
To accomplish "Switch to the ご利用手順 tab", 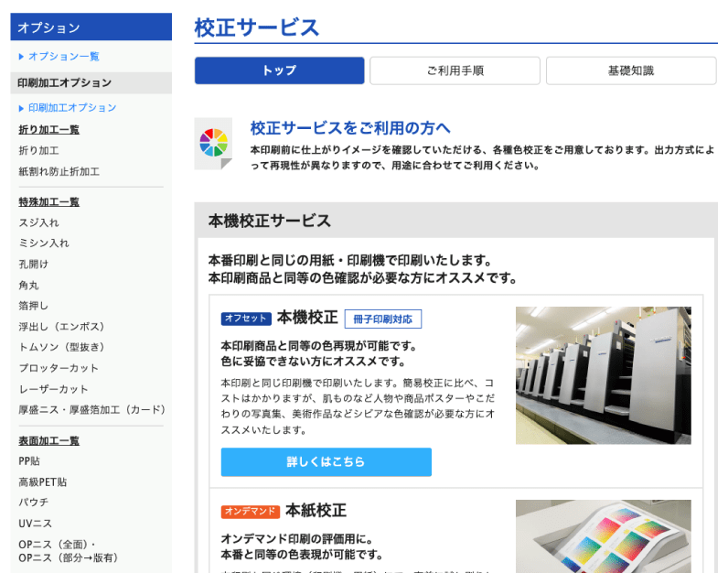I will coord(455,70).
